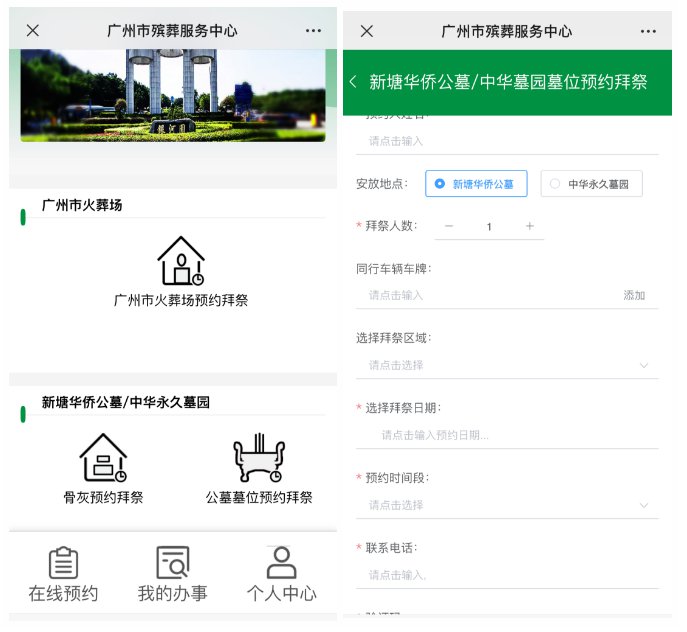Tap the 在线预约 clipboard icon
The height and width of the screenshot is (632, 687).
(x=64, y=563)
